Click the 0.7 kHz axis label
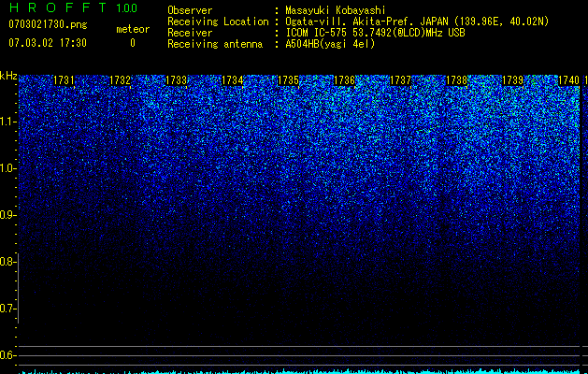The width and height of the screenshot is (588, 374). [7, 309]
